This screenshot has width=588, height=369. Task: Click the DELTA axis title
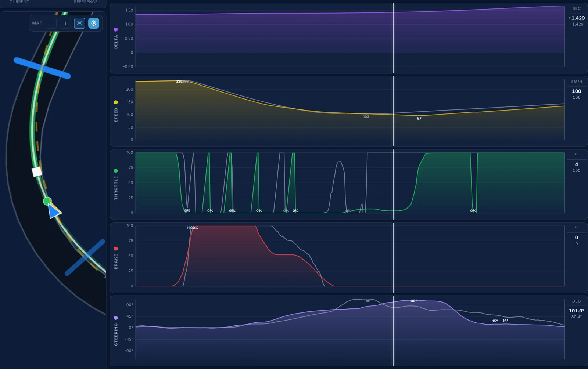tap(116, 42)
